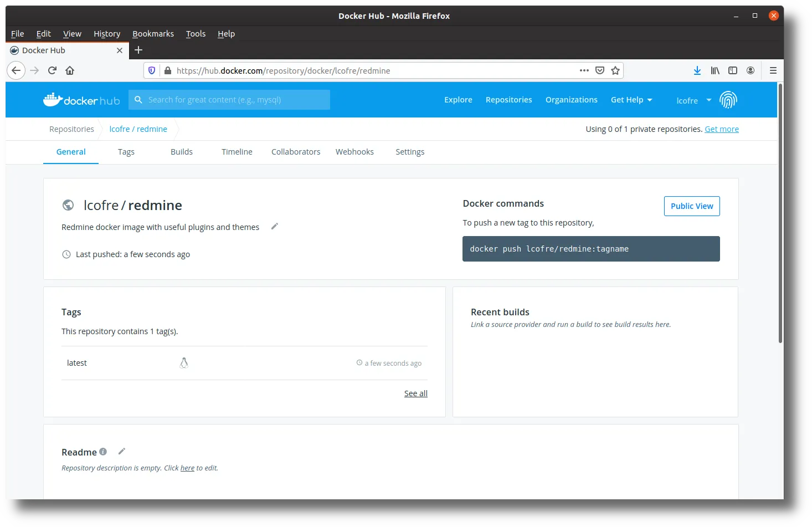Screen dimensions: 812x527
Task: Edit the repository description pencil icon
Action: pos(274,226)
